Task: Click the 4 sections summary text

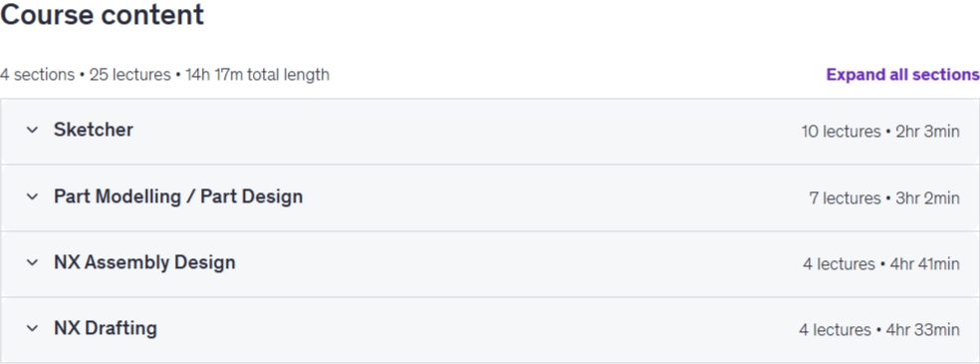Action: pos(38,75)
